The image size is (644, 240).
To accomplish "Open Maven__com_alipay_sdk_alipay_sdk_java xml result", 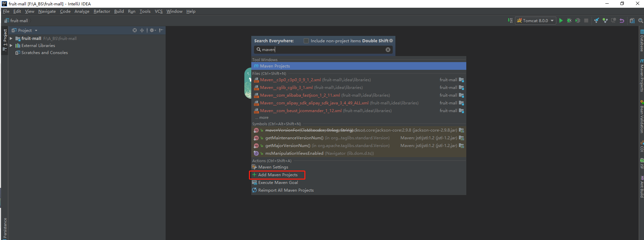I will (358, 103).
